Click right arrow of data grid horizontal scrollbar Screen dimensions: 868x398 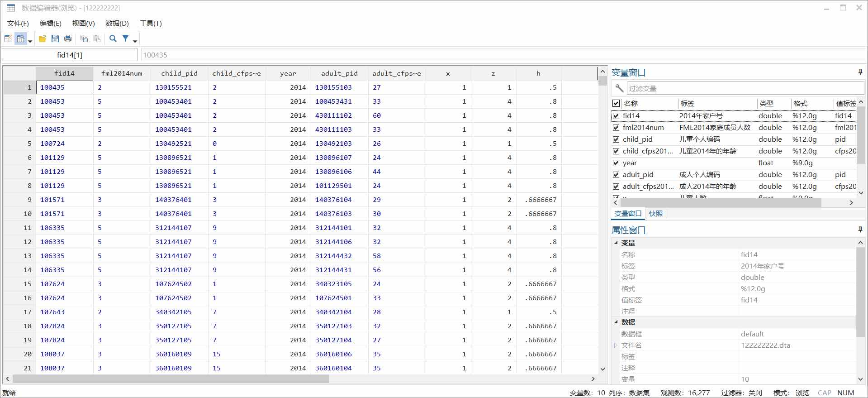593,379
